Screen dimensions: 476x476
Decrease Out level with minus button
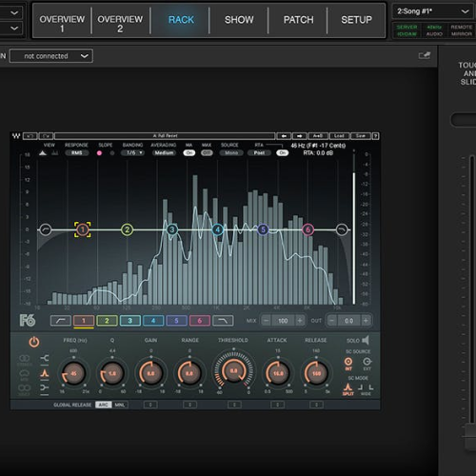pos(332,321)
